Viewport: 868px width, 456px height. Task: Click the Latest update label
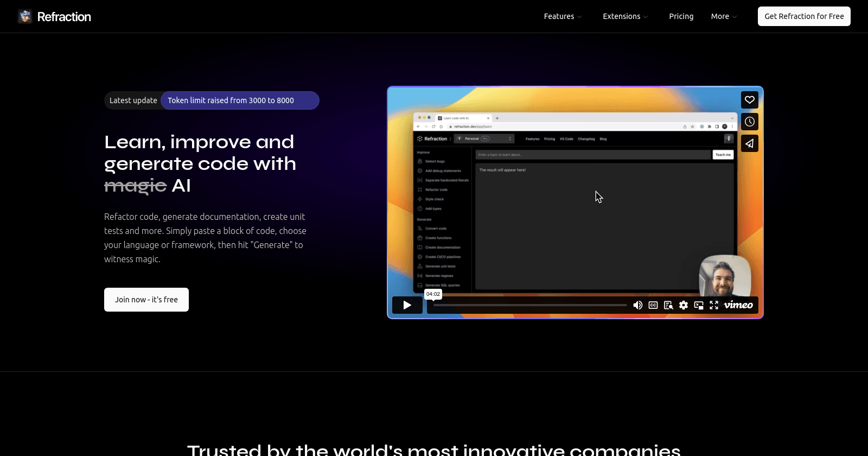133,100
